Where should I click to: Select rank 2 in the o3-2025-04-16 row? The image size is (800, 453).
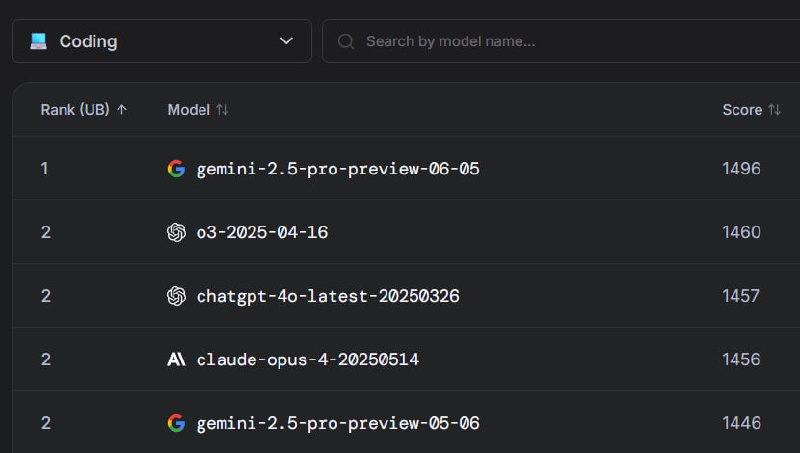click(46, 232)
